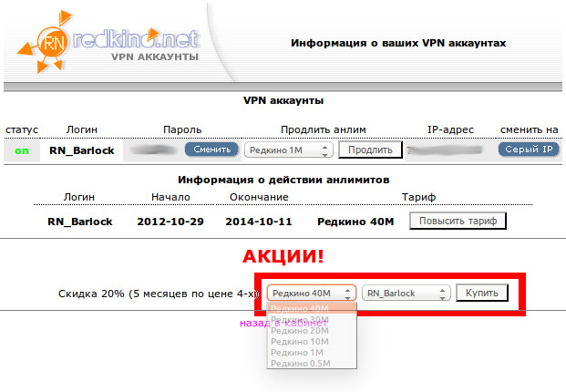
Task: Click the Продлить button
Action: click(370, 150)
